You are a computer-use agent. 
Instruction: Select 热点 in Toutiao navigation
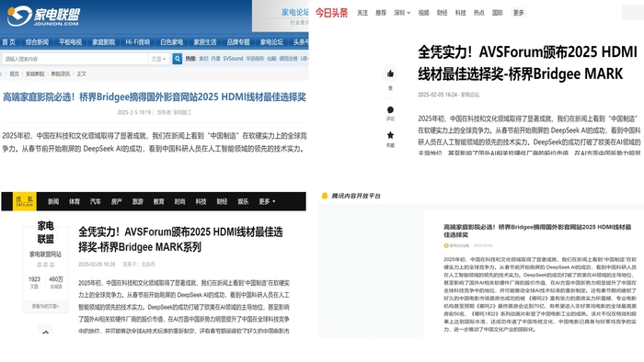coord(479,13)
